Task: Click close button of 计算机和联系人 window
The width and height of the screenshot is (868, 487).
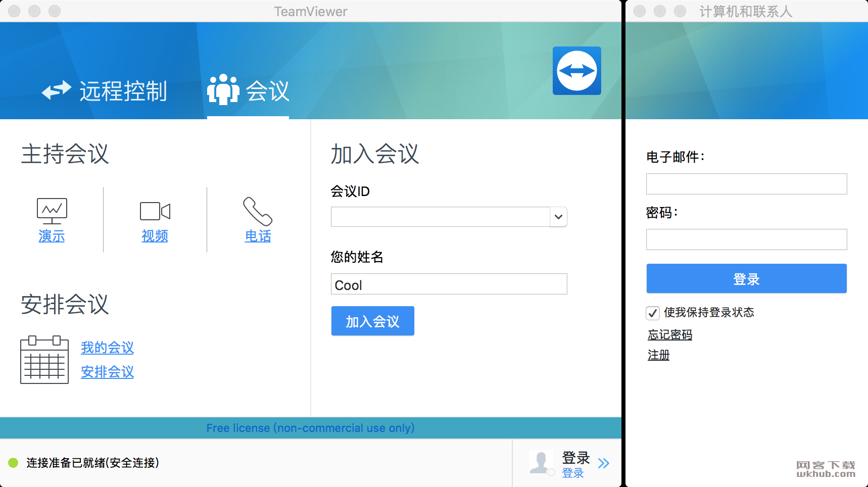Action: [640, 11]
